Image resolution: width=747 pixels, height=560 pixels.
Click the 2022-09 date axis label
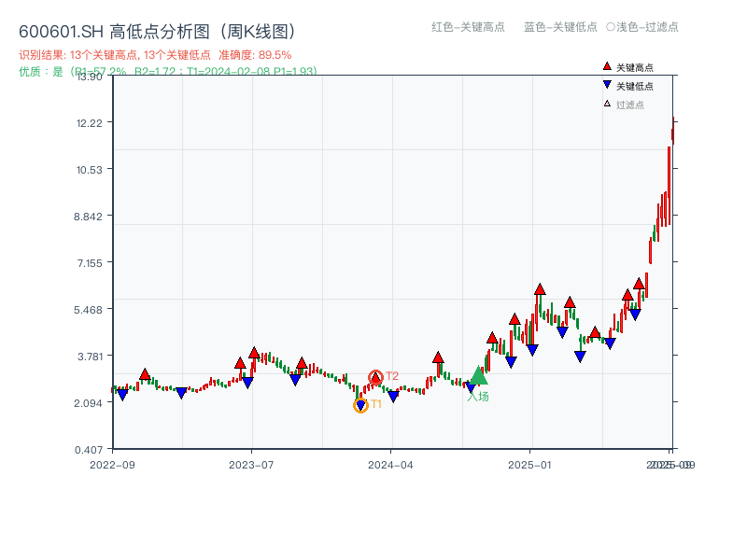click(112, 465)
